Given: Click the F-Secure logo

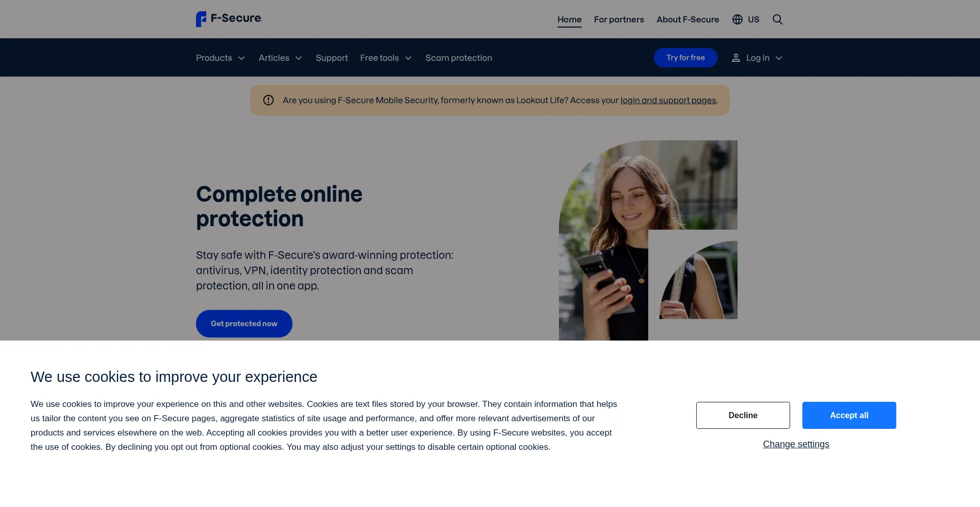Looking at the screenshot, I should [x=229, y=19].
